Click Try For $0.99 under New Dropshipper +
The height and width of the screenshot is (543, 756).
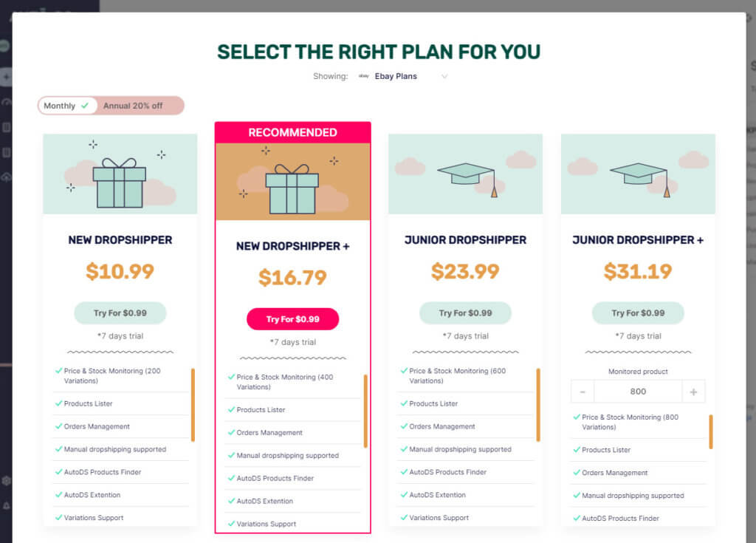(292, 318)
